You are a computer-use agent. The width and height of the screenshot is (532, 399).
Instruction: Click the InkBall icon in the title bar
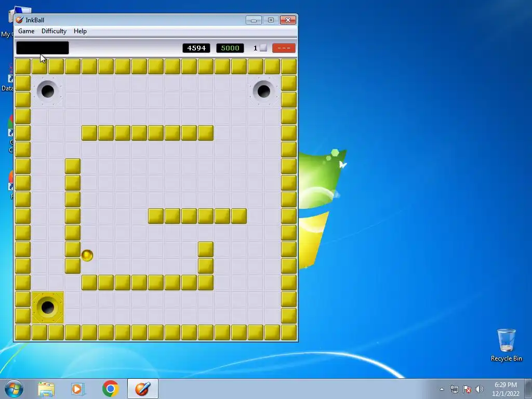tap(20, 20)
